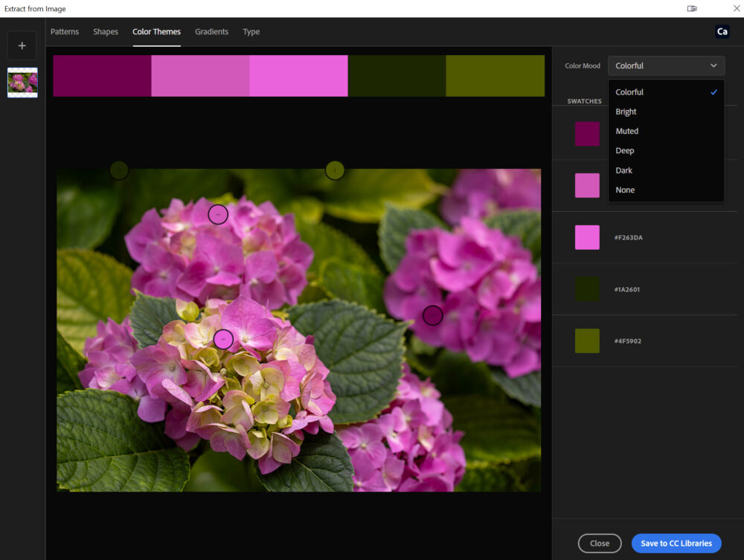Select the olive color picker handle at image top

(x=335, y=170)
